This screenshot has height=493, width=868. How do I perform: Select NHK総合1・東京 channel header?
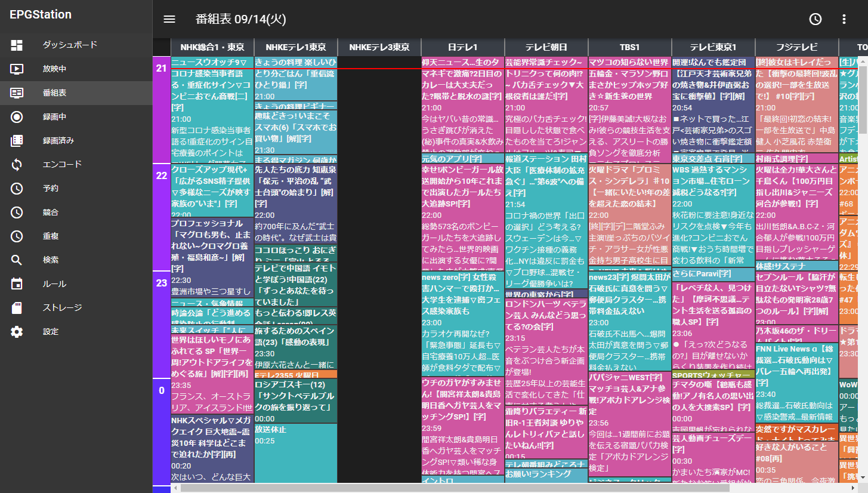[212, 47]
